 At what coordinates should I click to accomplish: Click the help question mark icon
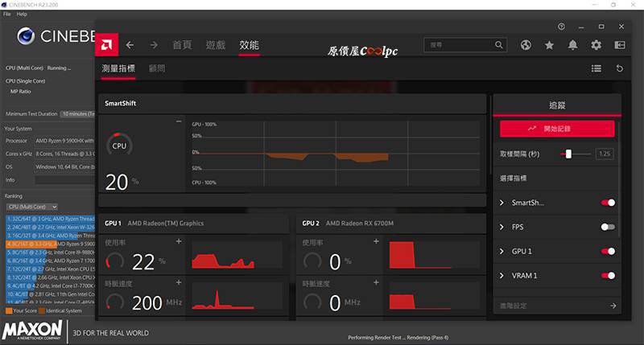[561, 27]
